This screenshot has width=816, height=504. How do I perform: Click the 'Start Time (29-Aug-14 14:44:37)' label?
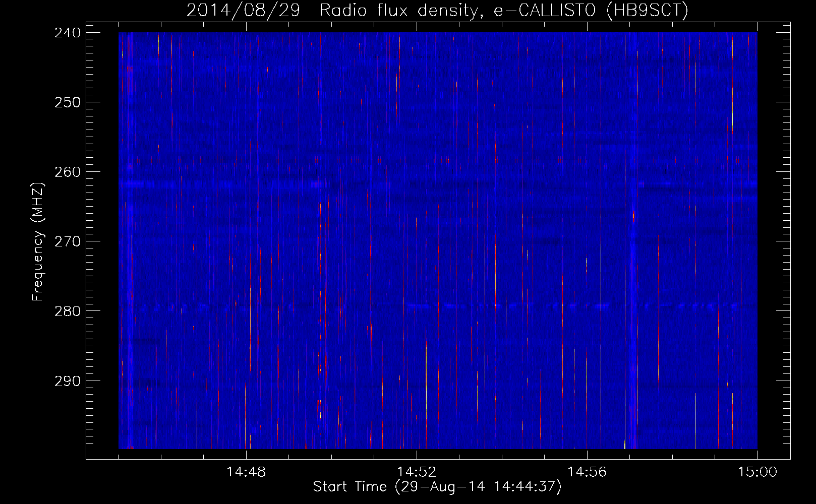pos(437,487)
